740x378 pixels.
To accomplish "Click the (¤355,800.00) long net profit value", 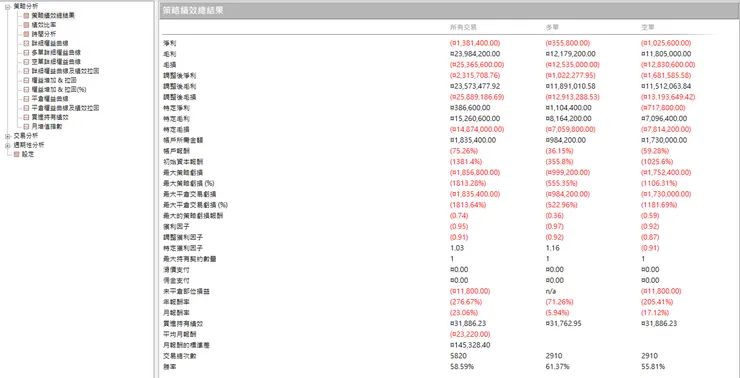I will (568, 43).
